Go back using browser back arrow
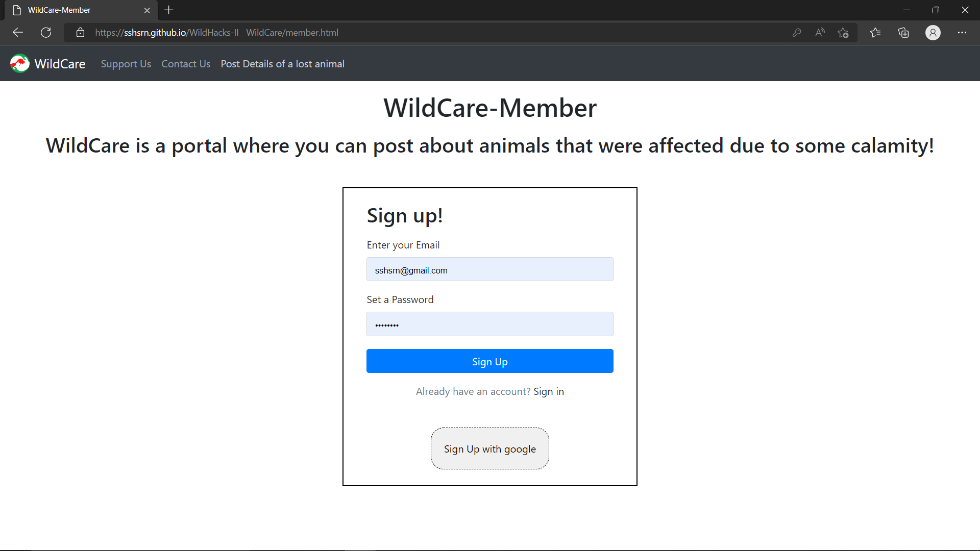This screenshot has width=980, height=551. pyautogui.click(x=18, y=33)
